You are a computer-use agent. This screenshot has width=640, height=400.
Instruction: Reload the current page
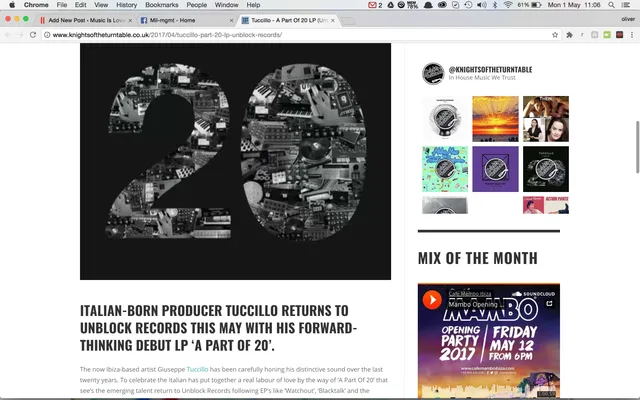pyautogui.click(x=33, y=35)
